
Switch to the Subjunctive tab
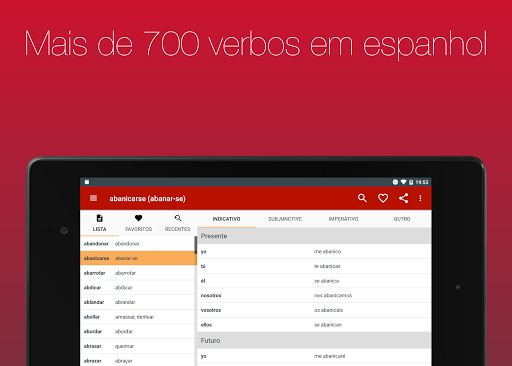click(x=285, y=219)
